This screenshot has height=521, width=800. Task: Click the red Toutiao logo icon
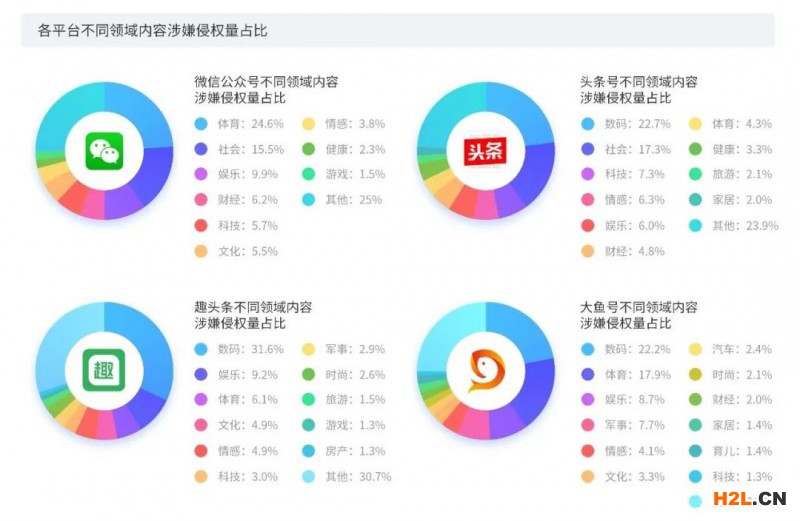click(x=485, y=151)
